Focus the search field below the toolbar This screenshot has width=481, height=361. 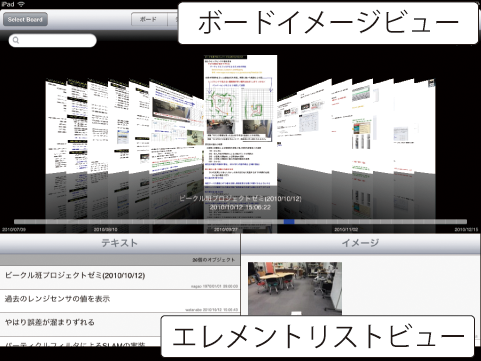click(x=53, y=40)
